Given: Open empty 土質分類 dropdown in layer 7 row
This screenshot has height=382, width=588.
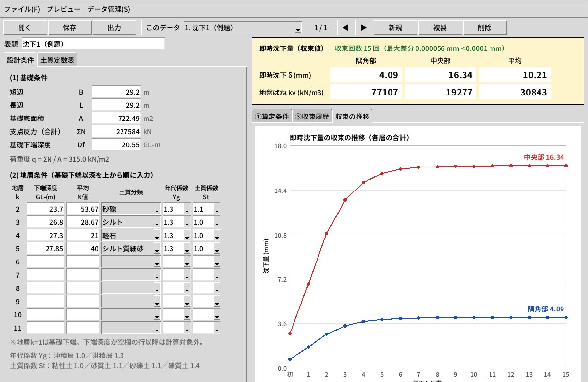Looking at the screenshot, I should click(x=131, y=275).
